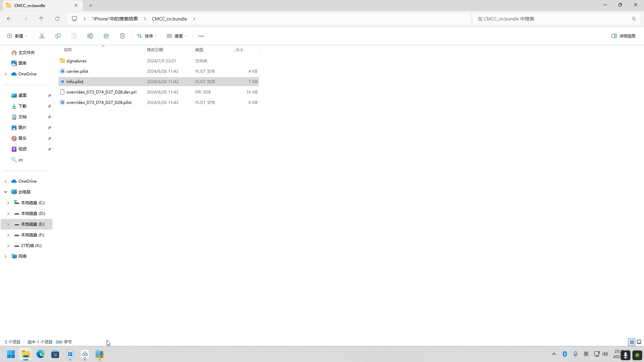The height and width of the screenshot is (362, 644).
Task: Click the Share toolbar icon
Action: pyautogui.click(x=106, y=36)
